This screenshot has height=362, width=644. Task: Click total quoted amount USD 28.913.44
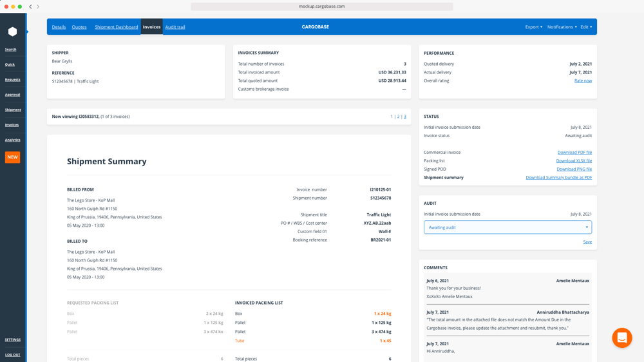392,81
